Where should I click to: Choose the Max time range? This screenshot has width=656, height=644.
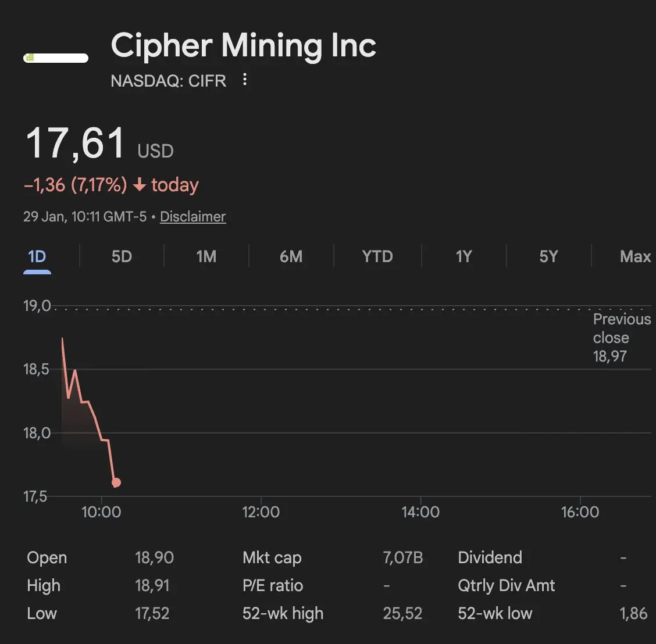[635, 256]
